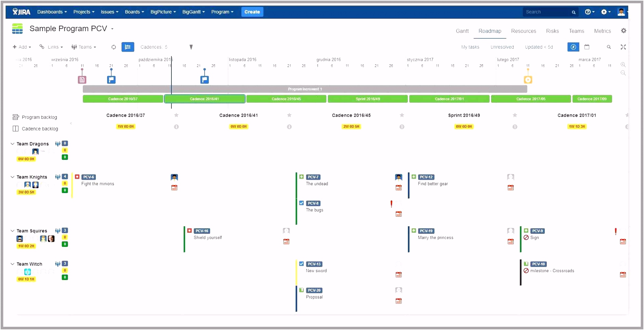
Task: Switch to the Gantt tab
Action: [x=462, y=31]
